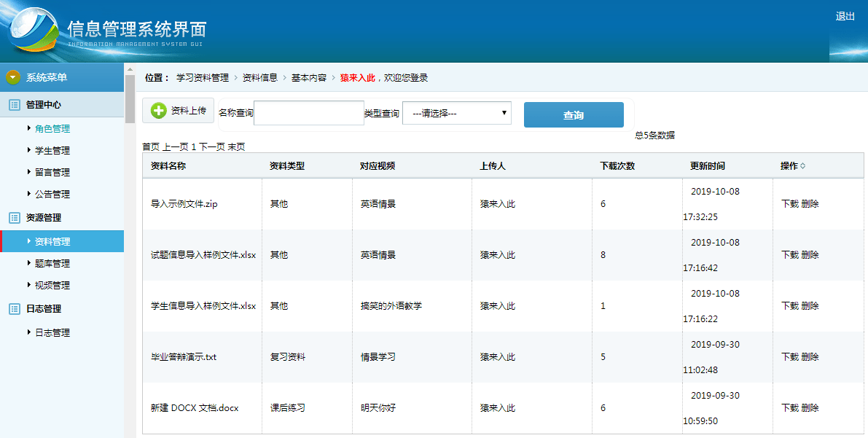Click the 资料名称 column header

click(x=168, y=165)
